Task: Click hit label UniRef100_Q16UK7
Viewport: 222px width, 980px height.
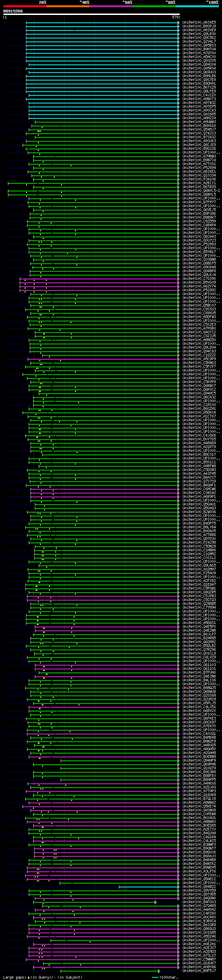Action: pos(199,963)
